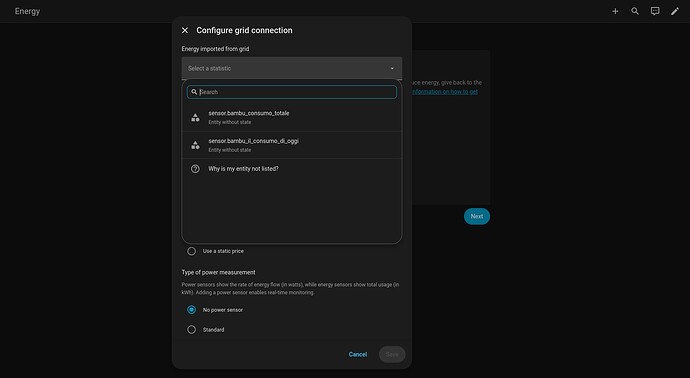Click the Next button behind dialog
Viewport: 690px width, 378px height.
477,217
